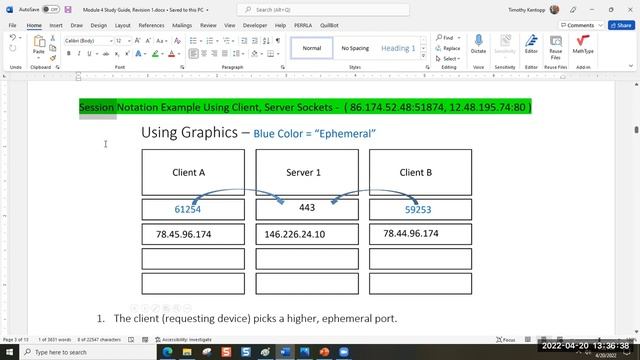640x360 pixels.
Task: Click the Numbering list icon
Action: click(209, 40)
